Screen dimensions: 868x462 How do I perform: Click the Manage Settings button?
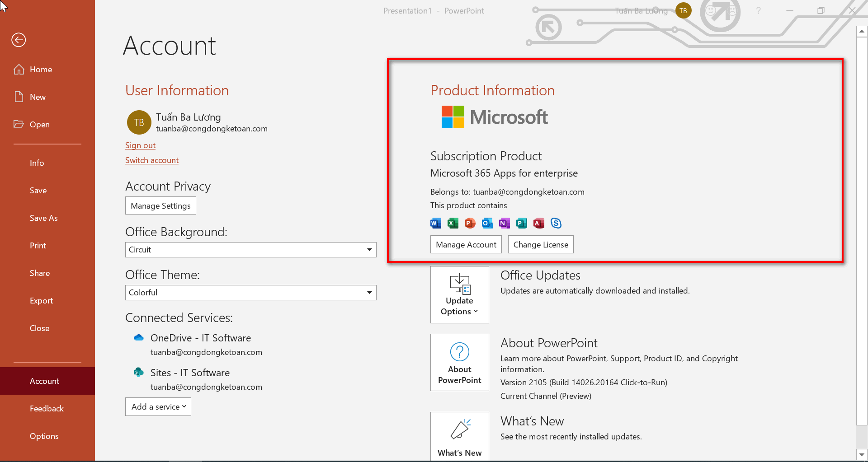click(160, 206)
